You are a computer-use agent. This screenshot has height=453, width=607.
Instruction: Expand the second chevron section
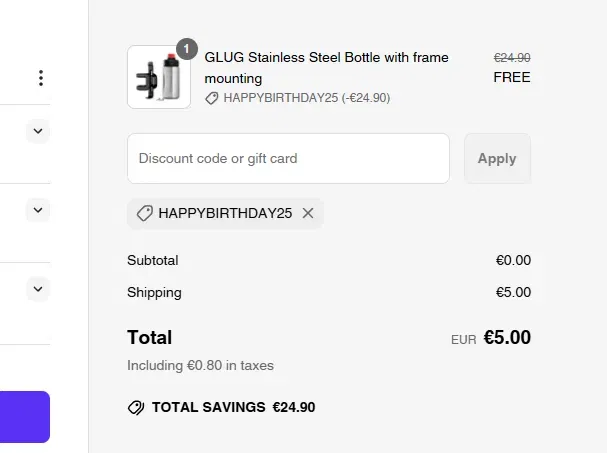point(38,210)
